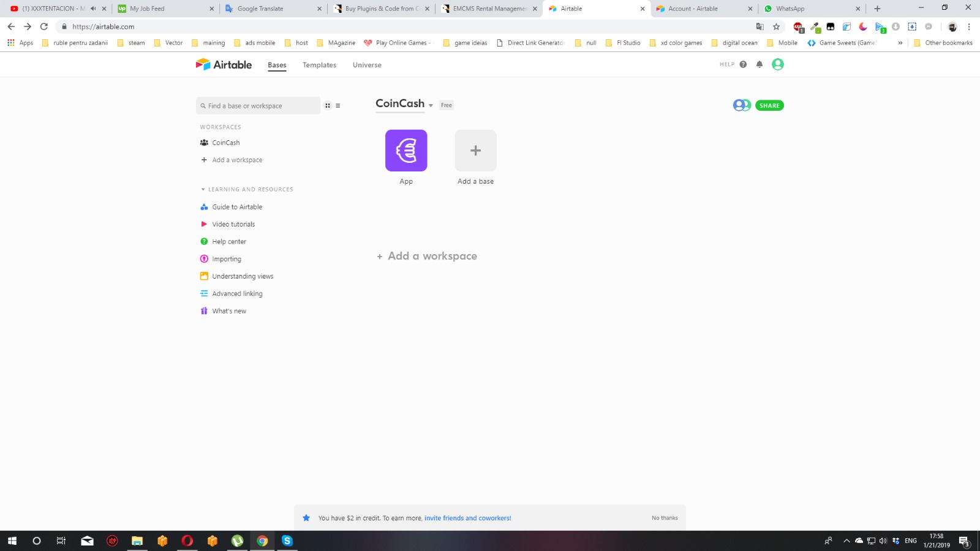Image resolution: width=980 pixels, height=551 pixels.
Task: Open the Chrome three-dot menu
Action: coord(969,27)
